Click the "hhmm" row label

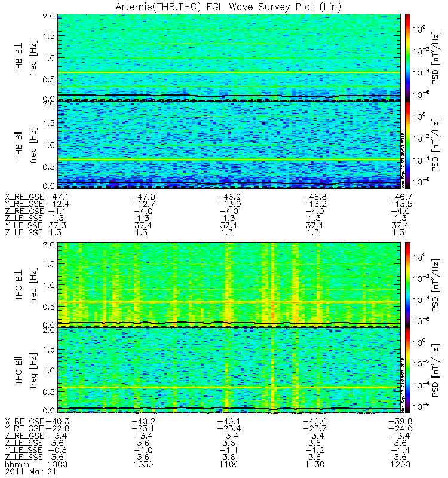click(x=17, y=465)
